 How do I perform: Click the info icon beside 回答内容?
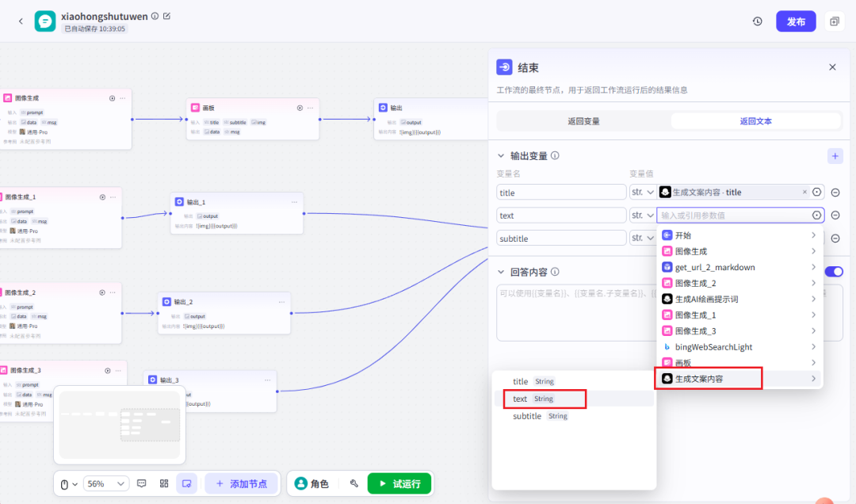[555, 271]
